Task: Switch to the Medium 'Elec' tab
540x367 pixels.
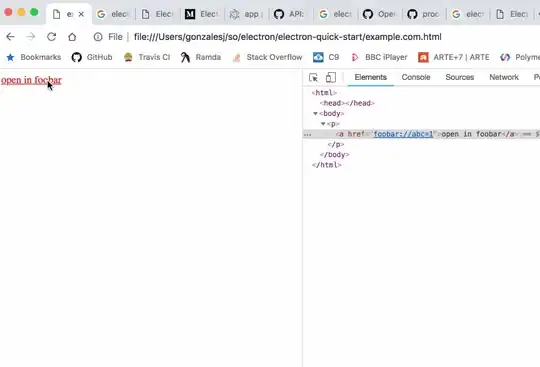Action: click(202, 14)
